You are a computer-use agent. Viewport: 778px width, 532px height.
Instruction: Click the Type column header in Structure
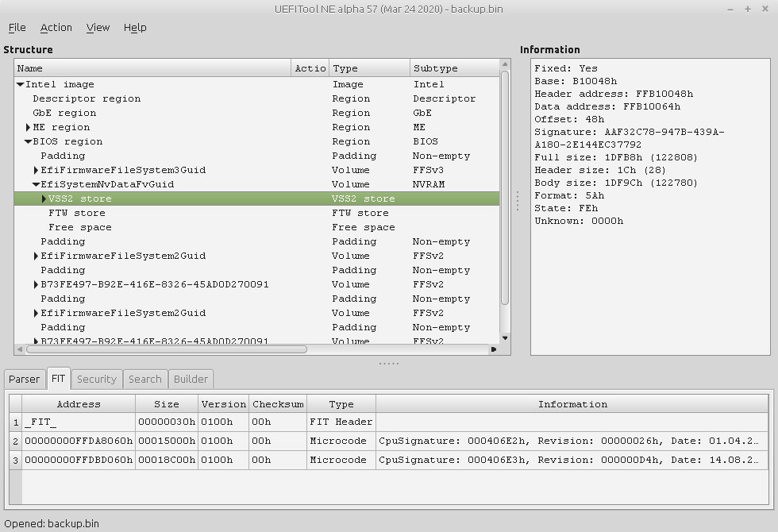(370, 68)
